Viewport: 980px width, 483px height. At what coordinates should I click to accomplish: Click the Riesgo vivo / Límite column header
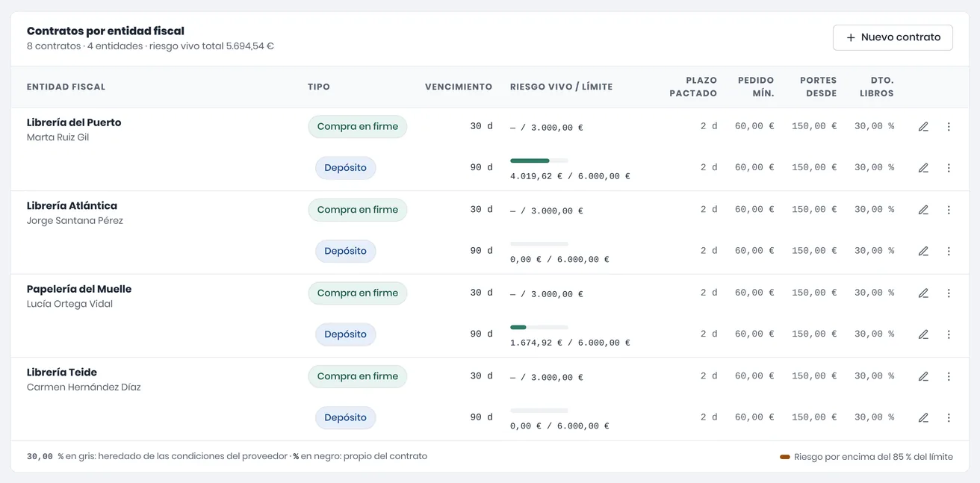pos(561,87)
